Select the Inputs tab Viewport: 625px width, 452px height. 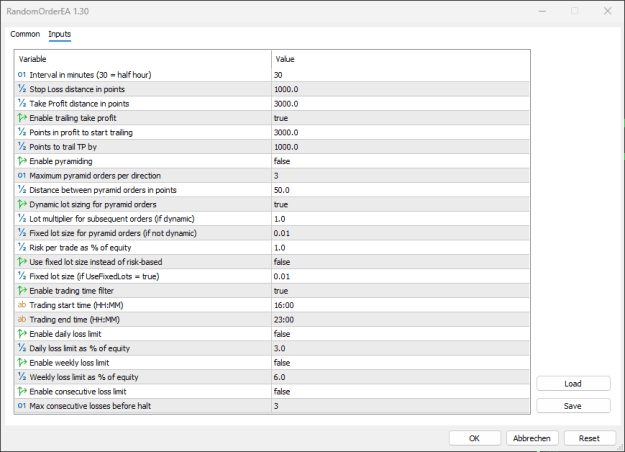[59, 34]
